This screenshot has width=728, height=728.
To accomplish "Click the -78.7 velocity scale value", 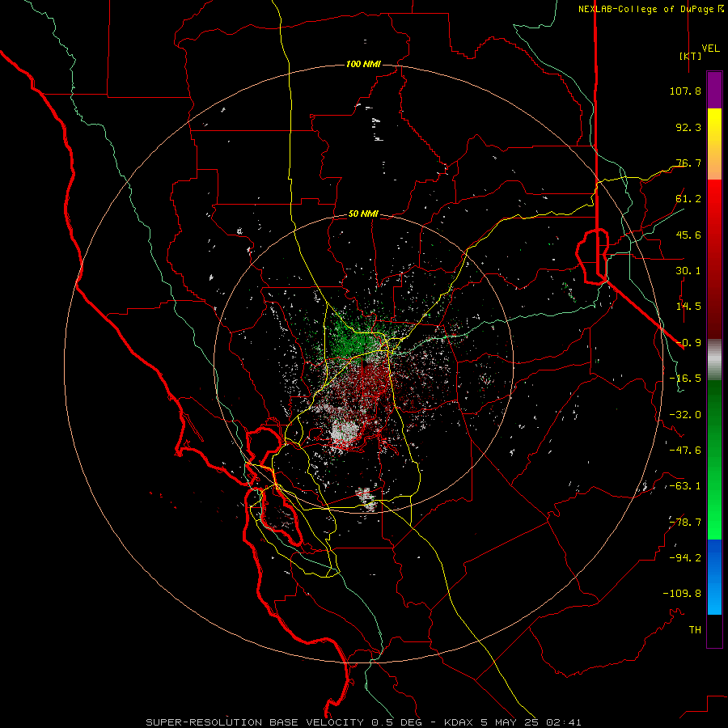I will [x=685, y=523].
